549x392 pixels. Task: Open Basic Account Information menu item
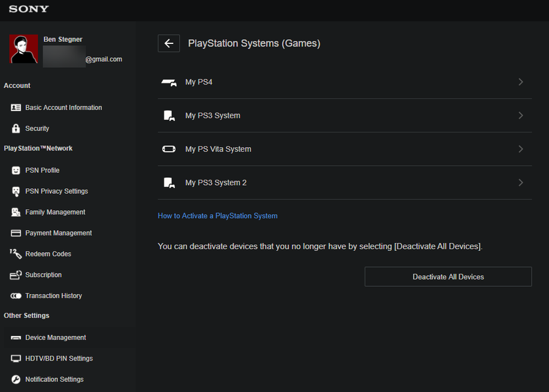click(63, 108)
